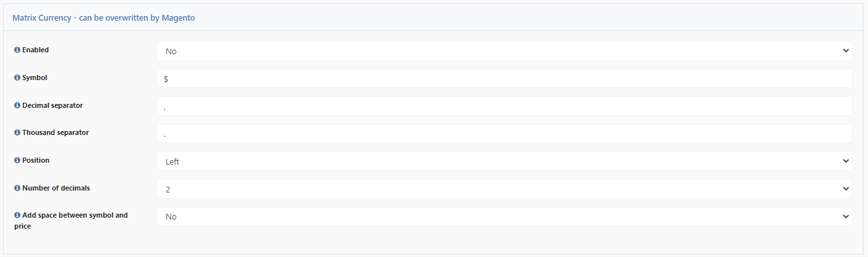Focus the Thousand separator text field

(504, 134)
